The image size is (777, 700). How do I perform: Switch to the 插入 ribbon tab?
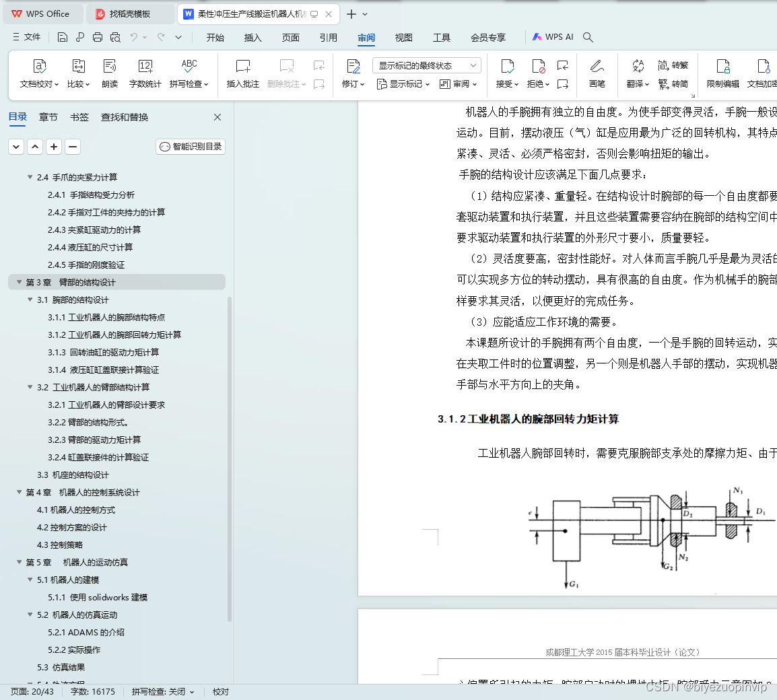[x=252, y=38]
